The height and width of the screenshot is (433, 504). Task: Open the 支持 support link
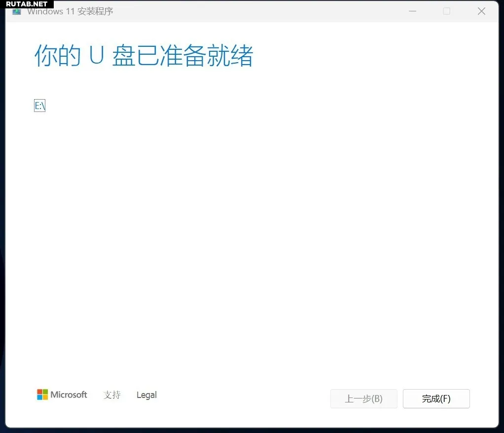tap(112, 395)
